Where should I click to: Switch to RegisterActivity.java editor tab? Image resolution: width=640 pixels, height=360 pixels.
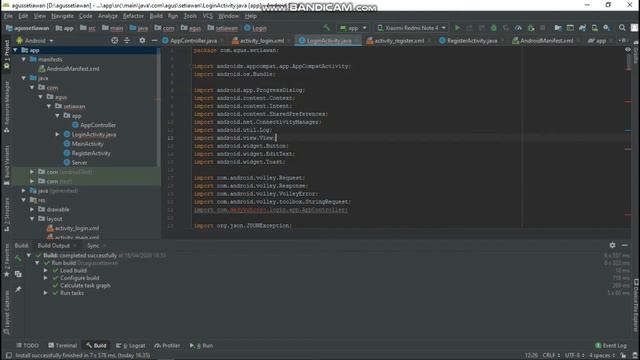pyautogui.click(x=471, y=40)
